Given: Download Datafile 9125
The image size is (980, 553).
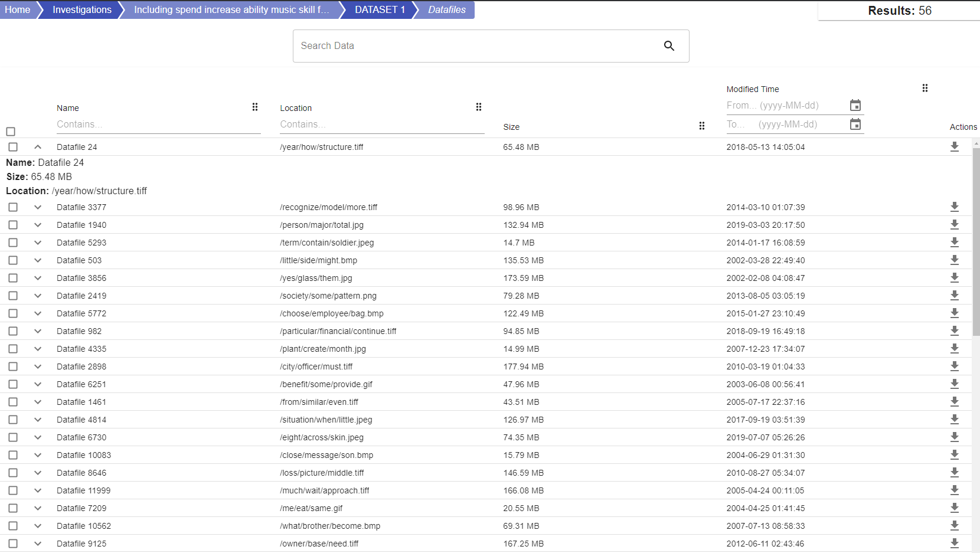Looking at the screenshot, I should tap(955, 544).
